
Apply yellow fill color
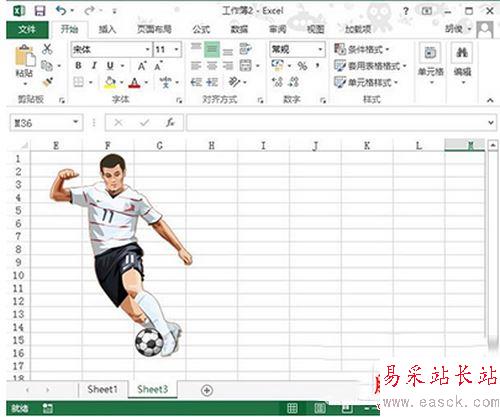tap(110, 82)
